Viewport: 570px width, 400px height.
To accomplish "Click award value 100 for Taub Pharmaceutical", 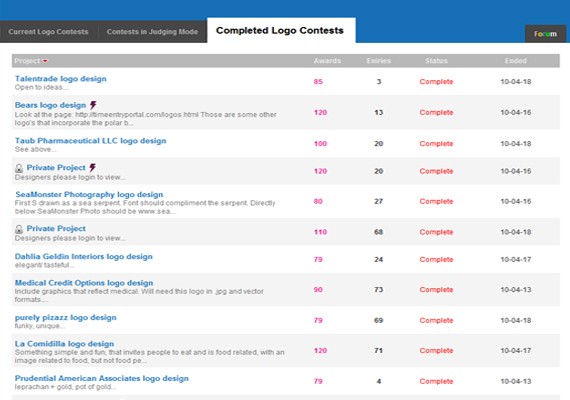I will click(x=320, y=144).
